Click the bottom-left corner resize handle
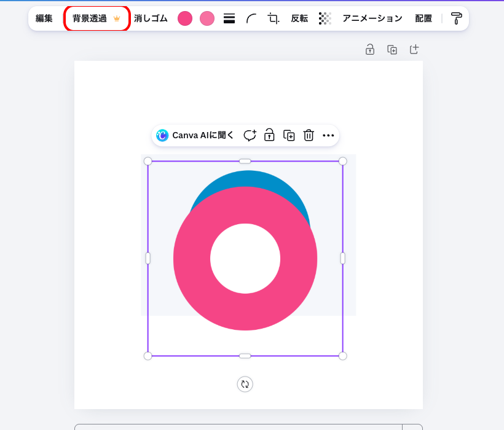The image size is (504, 430). (148, 356)
